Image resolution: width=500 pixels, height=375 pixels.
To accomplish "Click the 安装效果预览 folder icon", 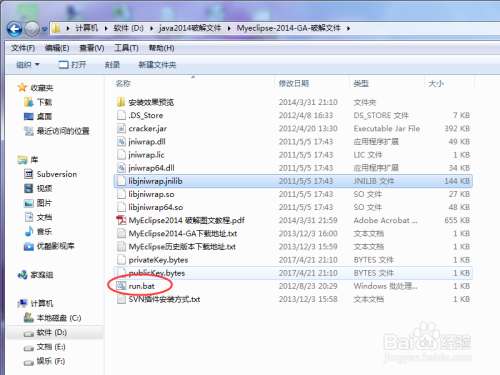I will [121, 102].
